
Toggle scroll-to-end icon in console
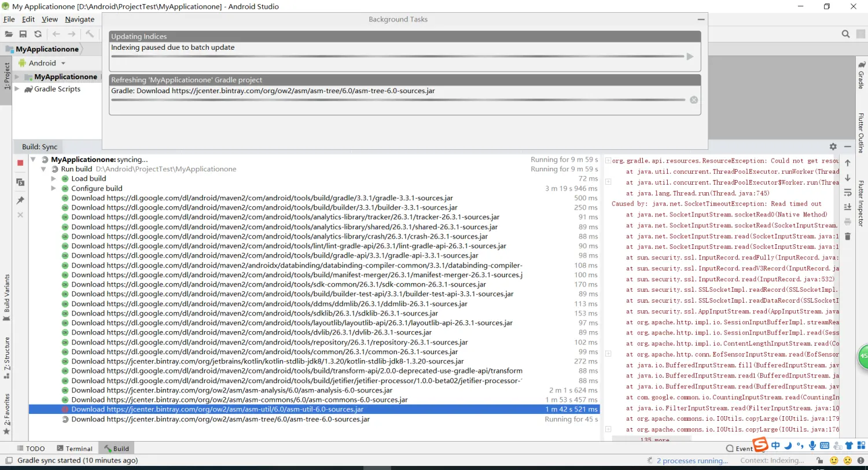click(848, 207)
